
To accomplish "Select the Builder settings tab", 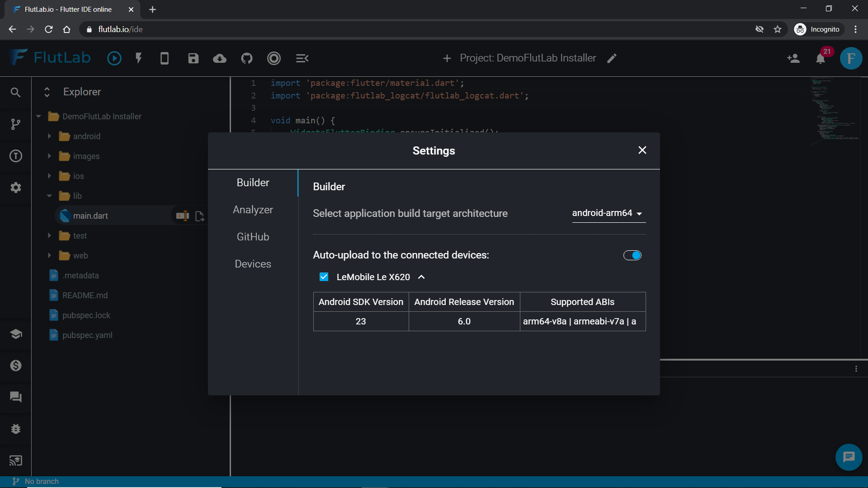I will [x=253, y=183].
